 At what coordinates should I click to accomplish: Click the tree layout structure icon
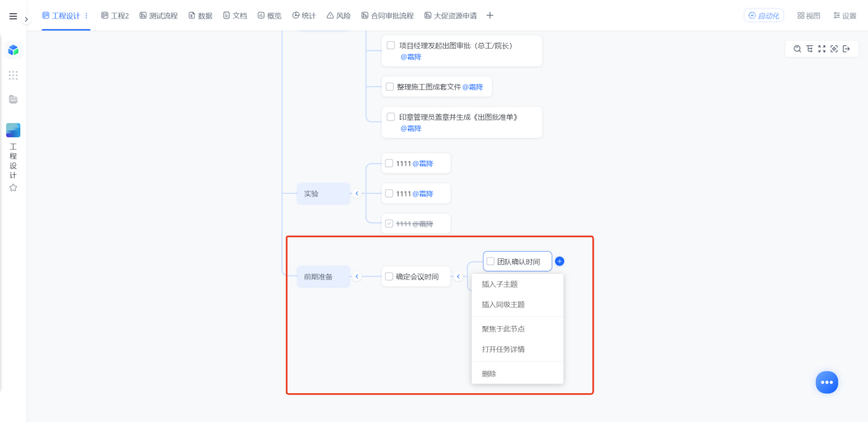pos(809,49)
